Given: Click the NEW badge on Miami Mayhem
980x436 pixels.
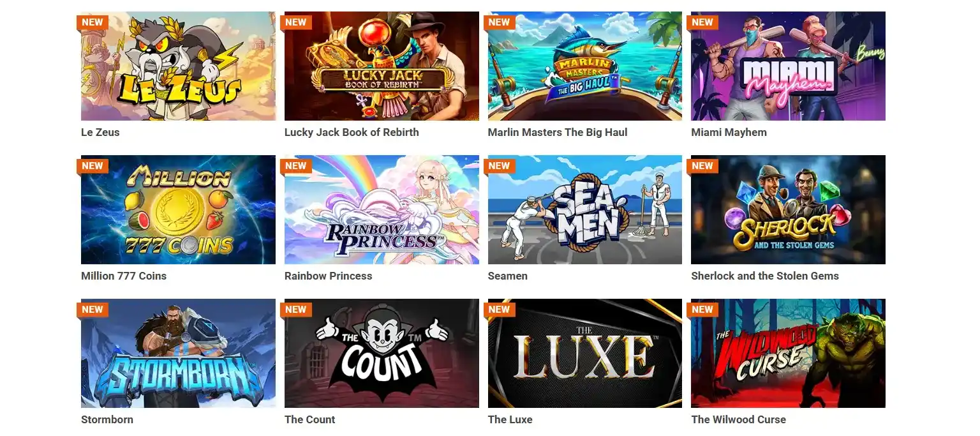Looking at the screenshot, I should tap(702, 22).
